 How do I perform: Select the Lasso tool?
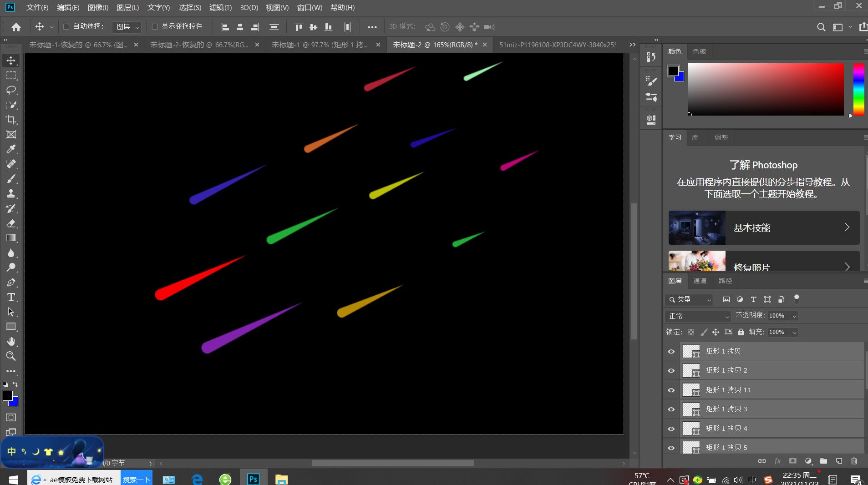click(x=11, y=90)
